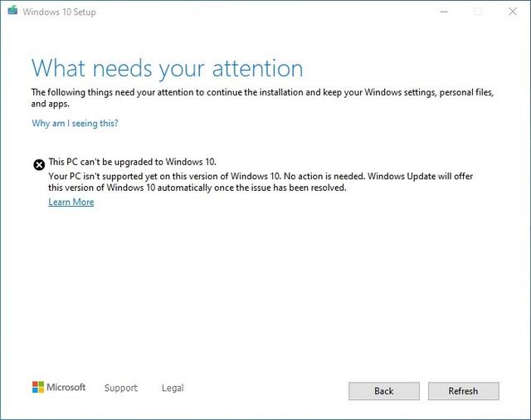Click the greyed-out maximize button
This screenshot has height=420, width=531.
pyautogui.click(x=478, y=12)
